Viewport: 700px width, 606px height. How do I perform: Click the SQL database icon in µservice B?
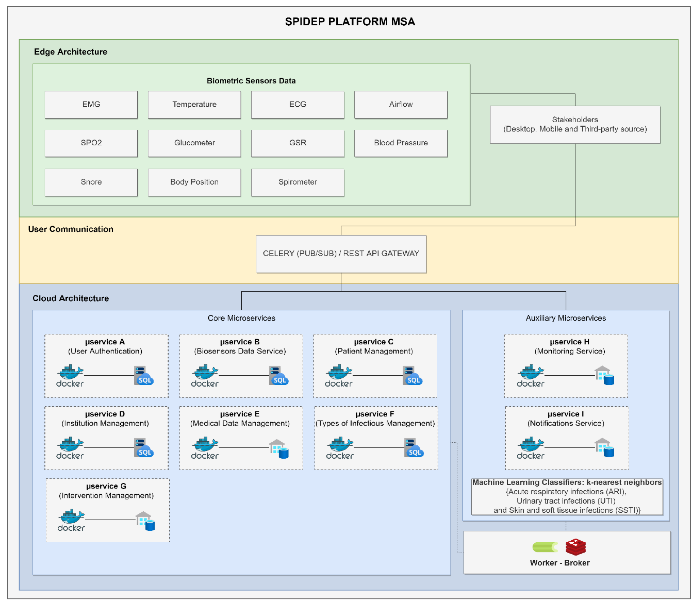pyautogui.click(x=278, y=375)
